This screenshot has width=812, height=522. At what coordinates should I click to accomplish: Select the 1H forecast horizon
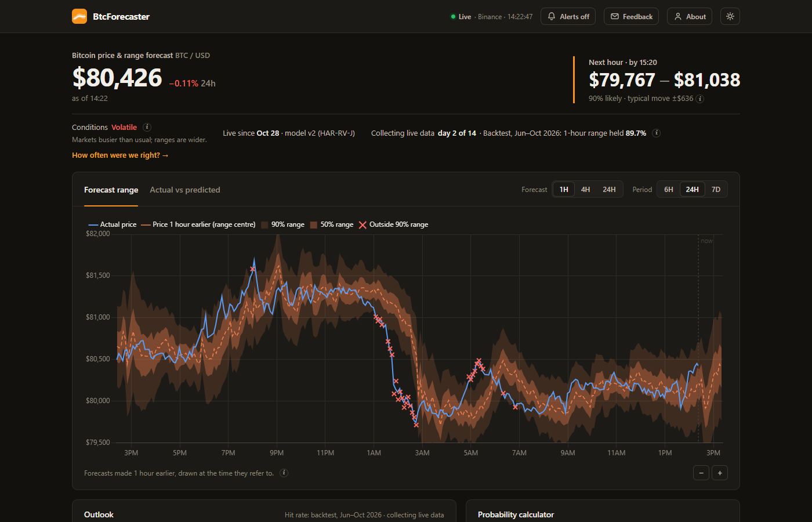coord(564,190)
